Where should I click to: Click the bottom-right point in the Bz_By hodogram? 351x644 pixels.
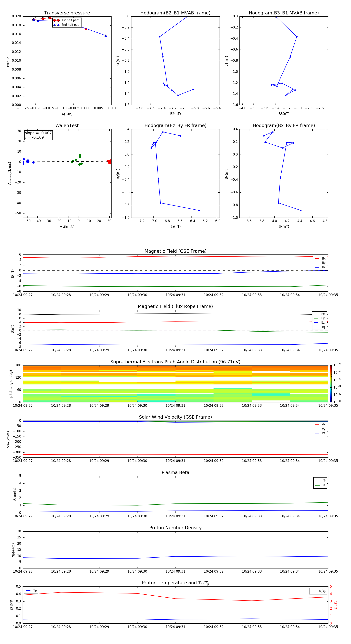tap(199, 211)
